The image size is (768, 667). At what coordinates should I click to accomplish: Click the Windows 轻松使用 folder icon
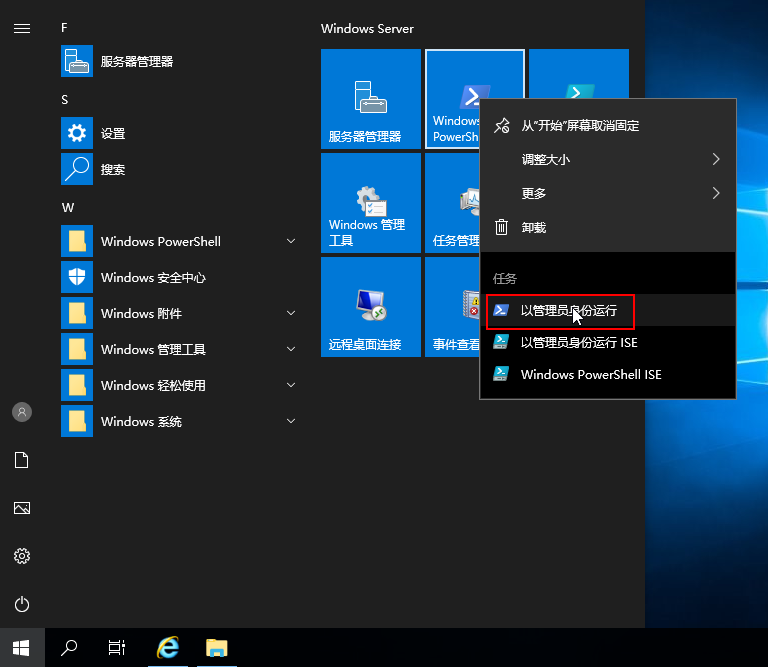(x=77, y=385)
